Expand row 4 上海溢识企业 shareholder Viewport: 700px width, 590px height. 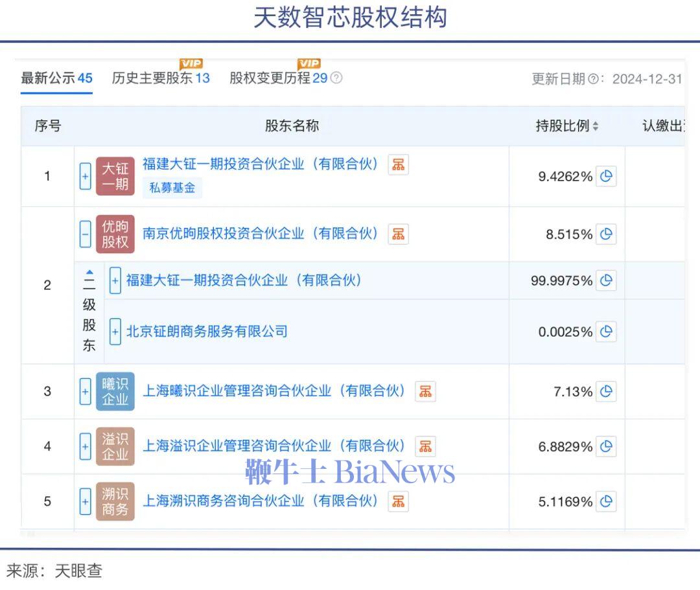[86, 446]
